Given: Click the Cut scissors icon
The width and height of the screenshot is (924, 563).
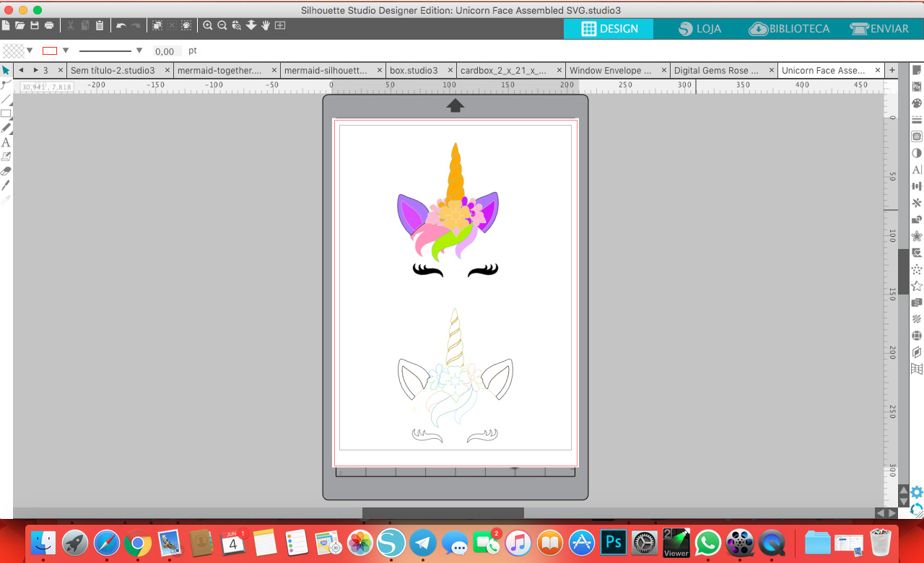Looking at the screenshot, I should tap(71, 25).
